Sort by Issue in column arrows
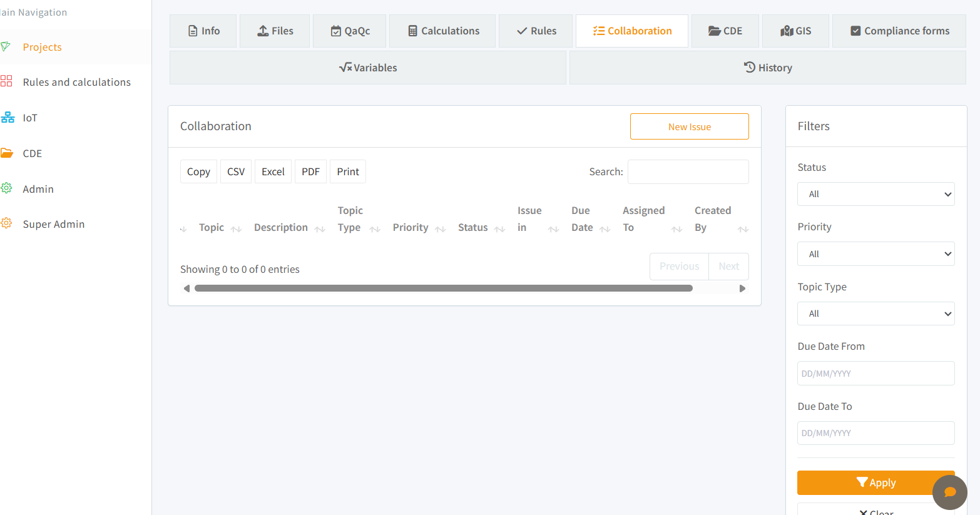This screenshot has height=515, width=980. [553, 229]
